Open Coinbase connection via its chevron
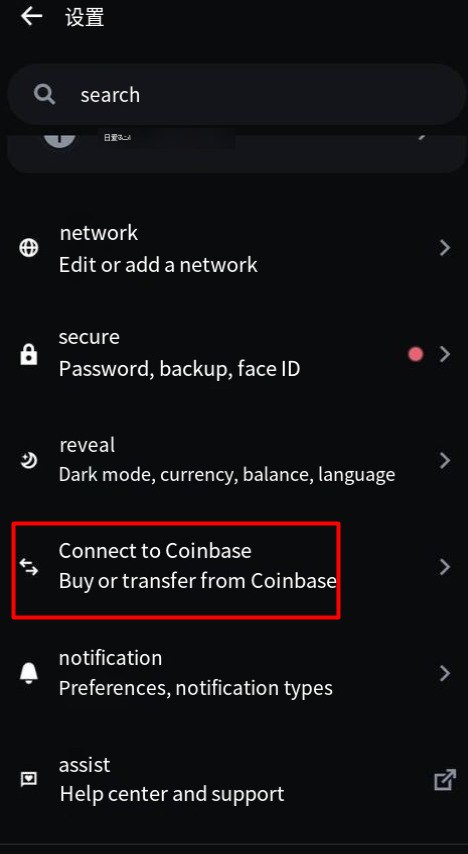This screenshot has height=854, width=468. [x=445, y=567]
